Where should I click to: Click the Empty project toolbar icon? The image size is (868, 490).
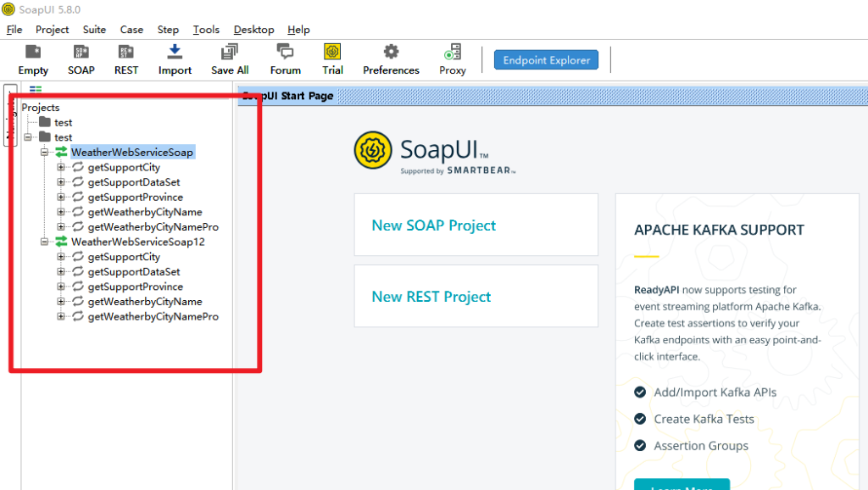33,53
